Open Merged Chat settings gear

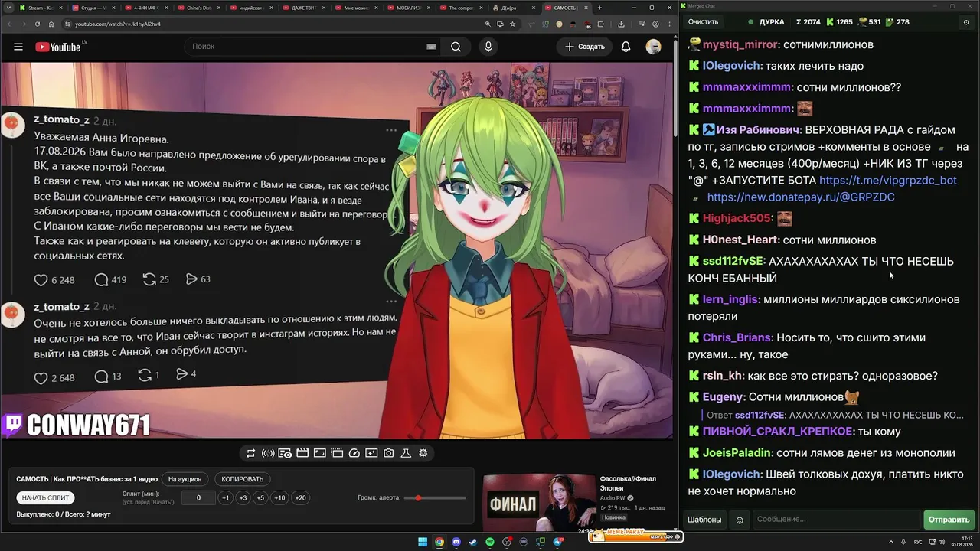click(x=965, y=22)
